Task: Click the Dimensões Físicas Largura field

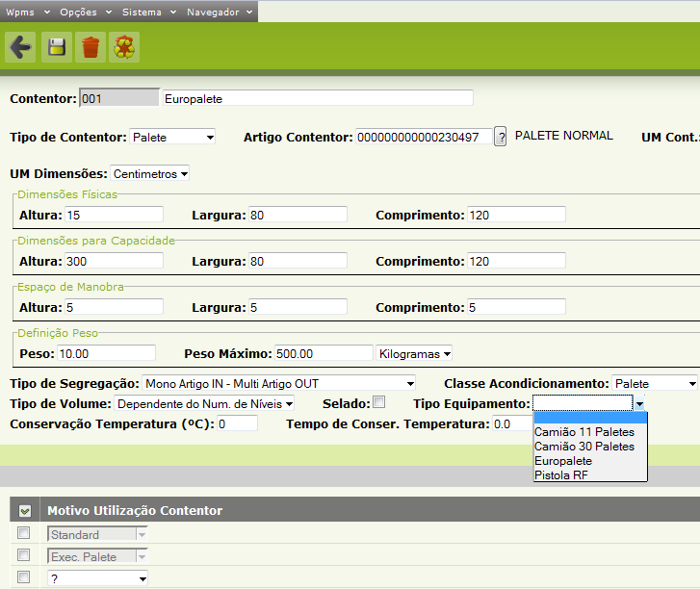Action: pos(298,215)
